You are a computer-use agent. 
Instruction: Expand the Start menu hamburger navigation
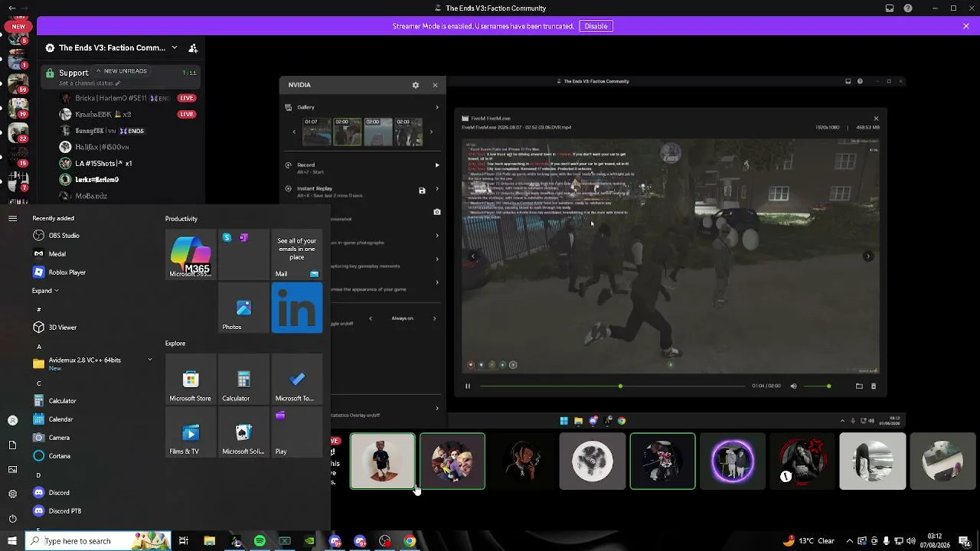12,218
